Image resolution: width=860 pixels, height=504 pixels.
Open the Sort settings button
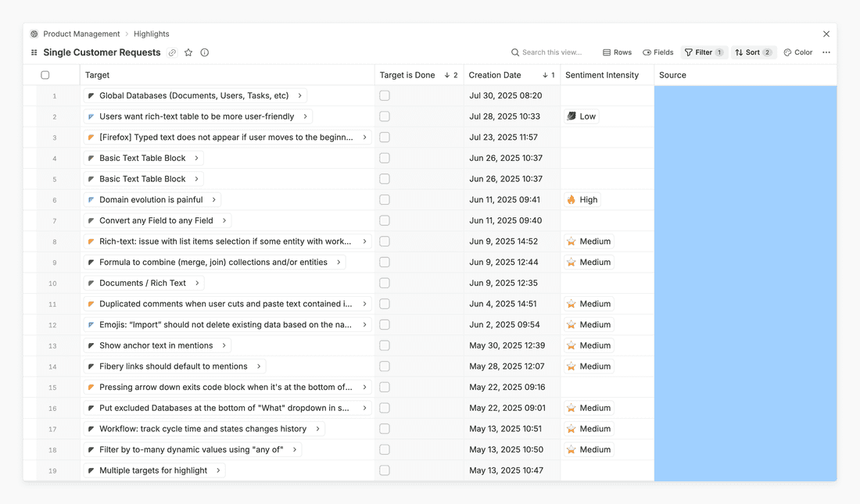[x=753, y=52]
